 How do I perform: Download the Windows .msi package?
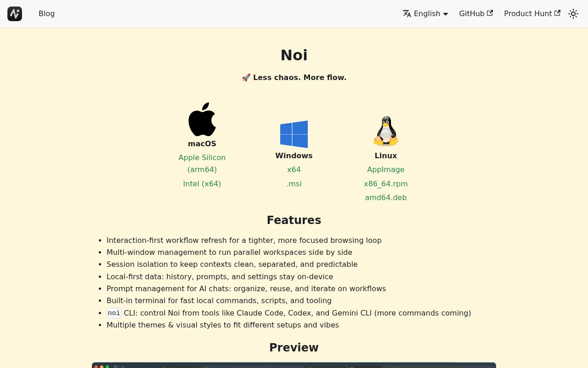click(294, 184)
